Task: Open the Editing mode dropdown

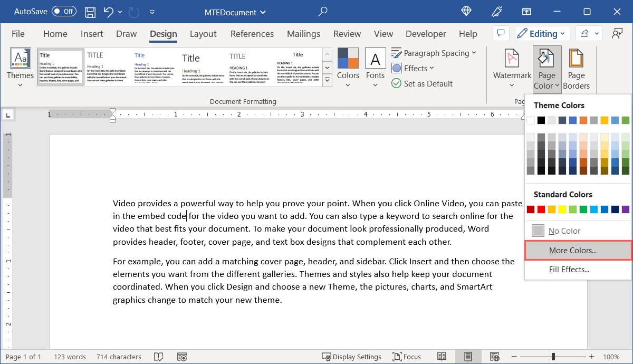Action: (542, 33)
